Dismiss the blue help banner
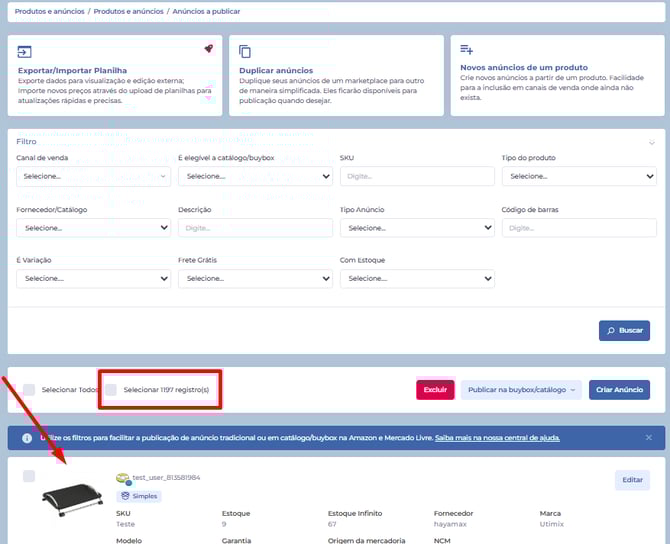The width and height of the screenshot is (670, 544). pyautogui.click(x=648, y=437)
